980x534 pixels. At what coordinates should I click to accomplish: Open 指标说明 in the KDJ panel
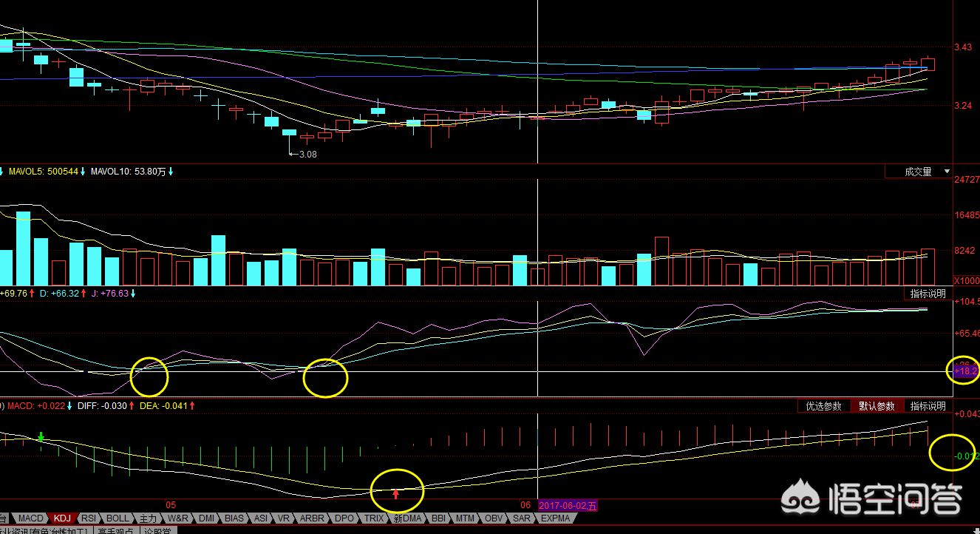[x=928, y=294]
